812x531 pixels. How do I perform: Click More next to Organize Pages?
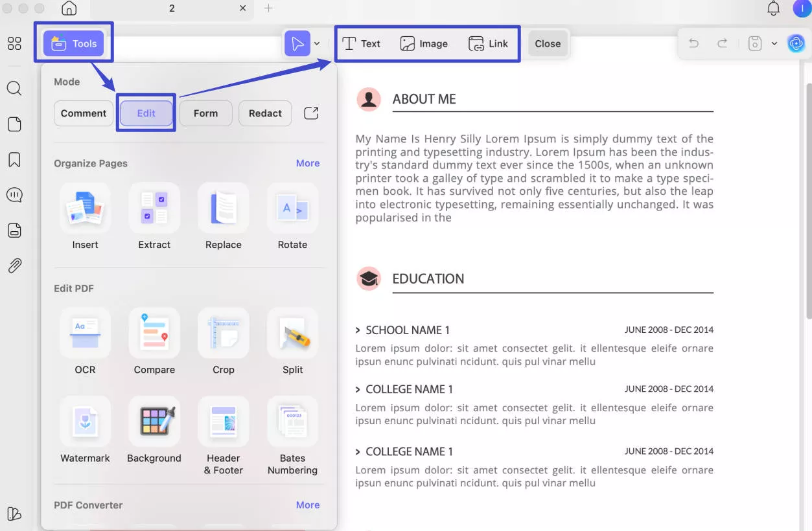click(x=308, y=163)
